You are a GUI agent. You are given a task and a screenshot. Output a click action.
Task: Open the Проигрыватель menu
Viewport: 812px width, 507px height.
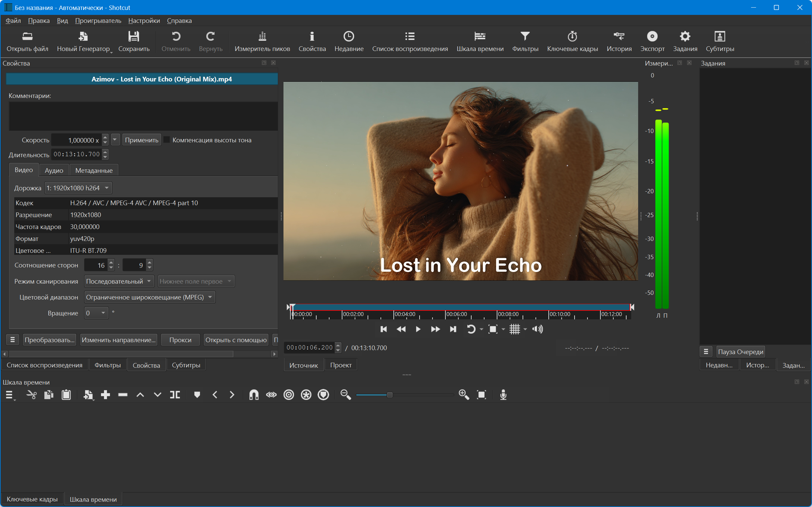(x=98, y=21)
